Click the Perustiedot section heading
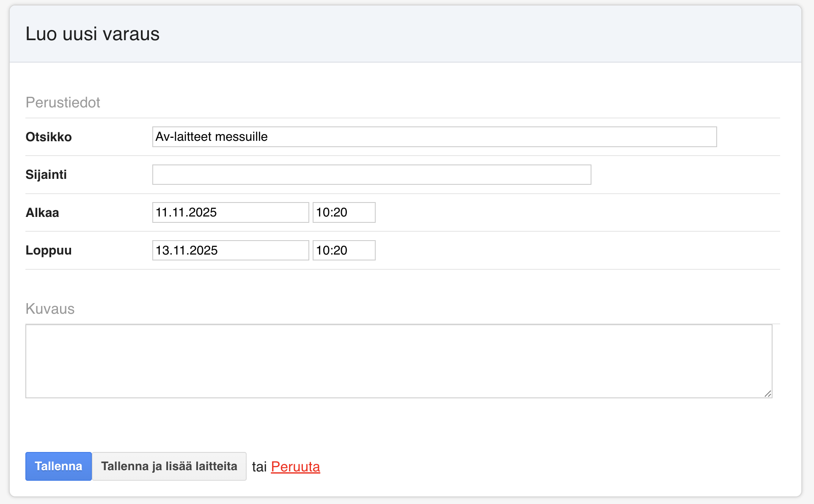This screenshot has height=504, width=814. pyautogui.click(x=63, y=102)
